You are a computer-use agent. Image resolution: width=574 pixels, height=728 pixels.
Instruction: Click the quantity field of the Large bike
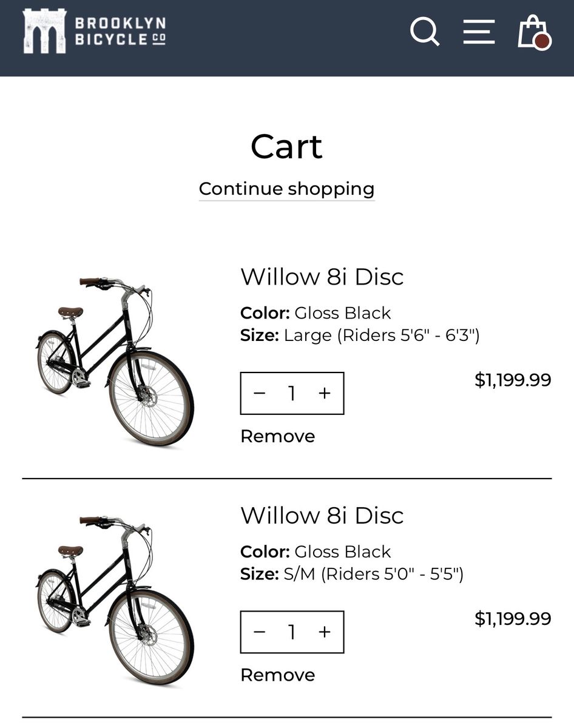pos(292,394)
